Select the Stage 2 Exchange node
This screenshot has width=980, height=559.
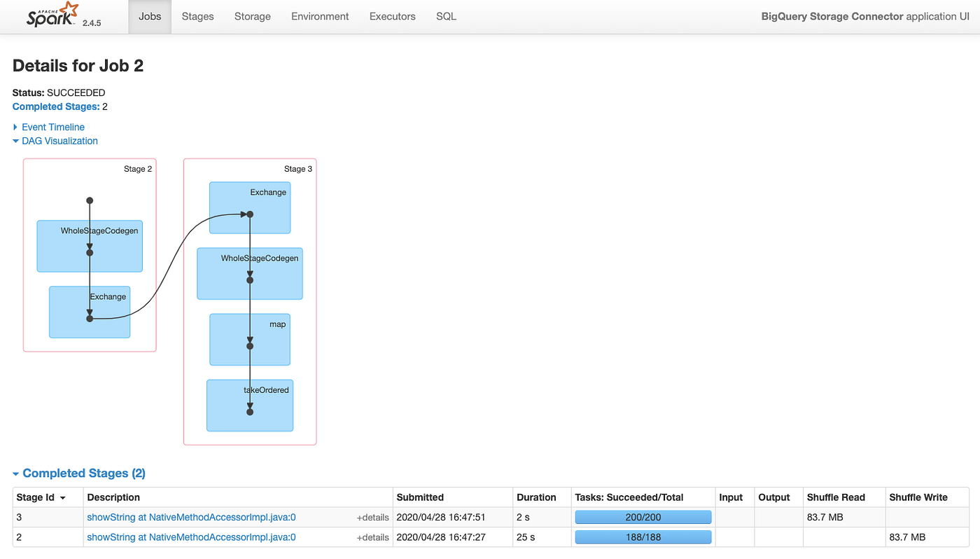(89, 312)
